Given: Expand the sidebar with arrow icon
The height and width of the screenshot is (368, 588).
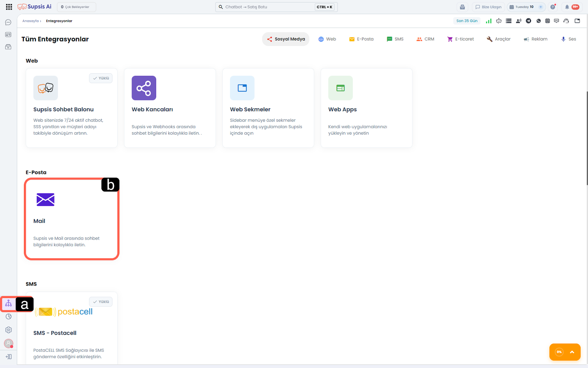Looking at the screenshot, I should (x=8, y=357).
